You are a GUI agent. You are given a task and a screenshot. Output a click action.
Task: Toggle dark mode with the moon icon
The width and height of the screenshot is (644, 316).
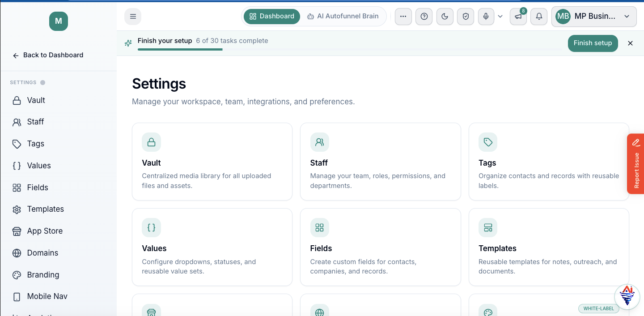pyautogui.click(x=445, y=17)
